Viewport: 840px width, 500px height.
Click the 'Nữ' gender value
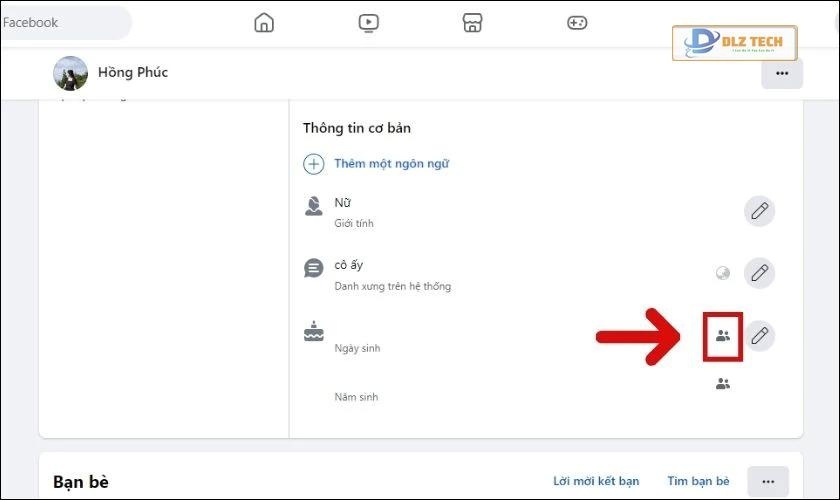pos(342,203)
